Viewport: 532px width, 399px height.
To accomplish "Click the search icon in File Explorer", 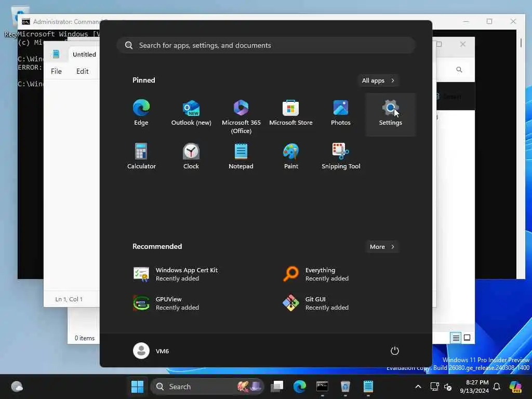I will click(x=459, y=70).
